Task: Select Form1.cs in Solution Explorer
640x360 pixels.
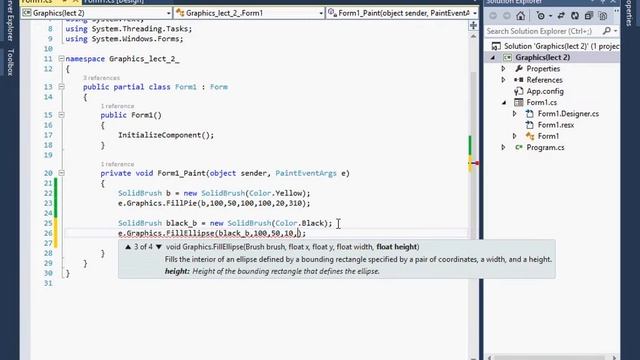Action: [541, 102]
